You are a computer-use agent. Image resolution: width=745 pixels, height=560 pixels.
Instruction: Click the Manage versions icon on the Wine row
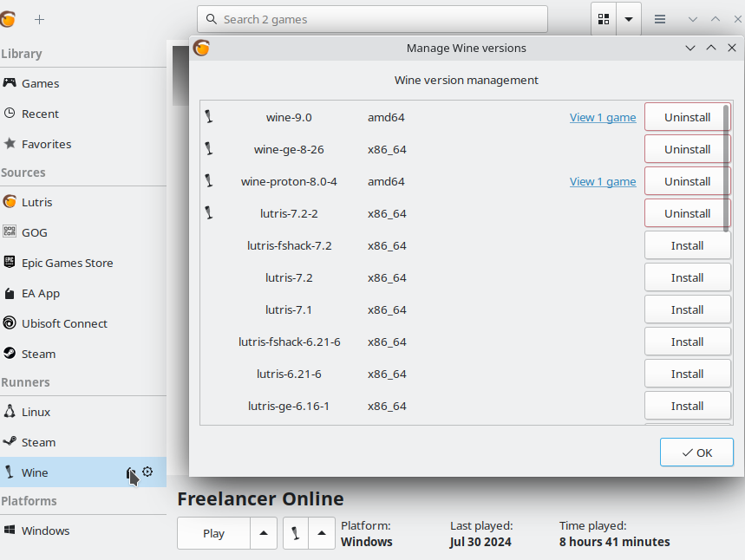click(131, 472)
